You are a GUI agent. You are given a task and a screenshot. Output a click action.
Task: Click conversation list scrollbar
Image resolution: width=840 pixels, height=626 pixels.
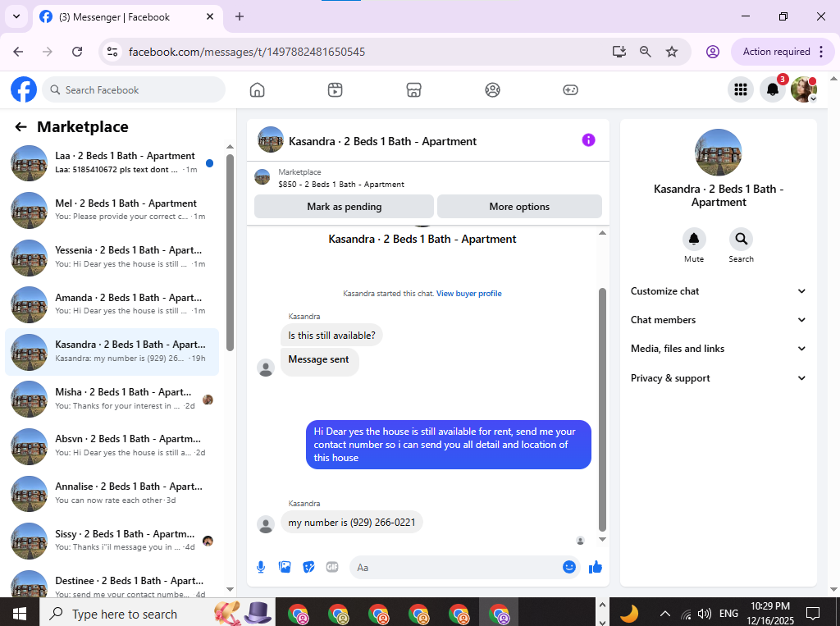point(230,253)
